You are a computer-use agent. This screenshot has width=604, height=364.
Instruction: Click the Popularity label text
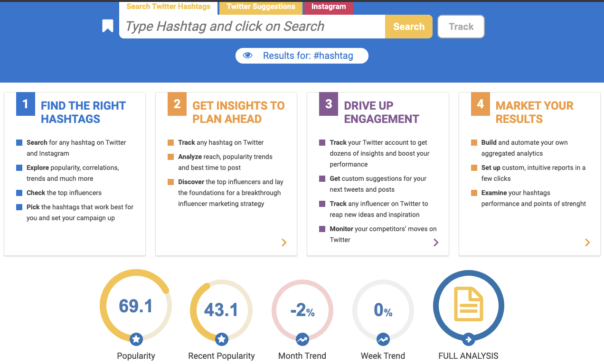136,355
